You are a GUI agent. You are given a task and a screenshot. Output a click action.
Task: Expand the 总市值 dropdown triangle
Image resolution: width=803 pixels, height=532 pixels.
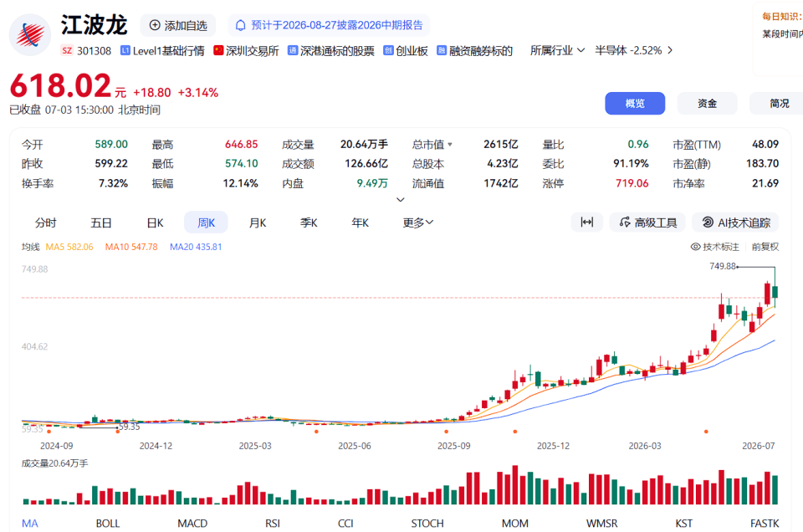450,145
